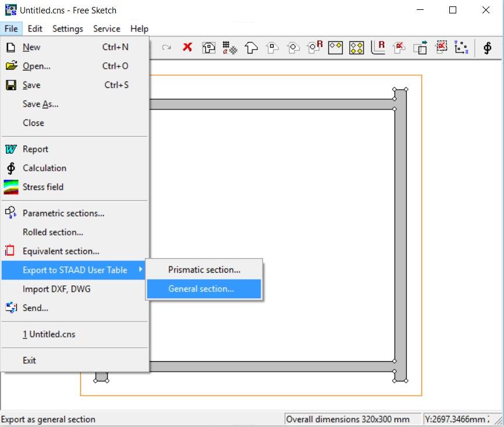This screenshot has width=504, height=427.
Task: Open the Help menu
Action: coord(139,29)
